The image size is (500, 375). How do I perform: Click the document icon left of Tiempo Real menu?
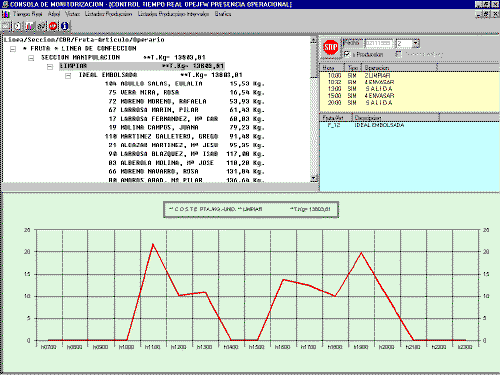click(6, 14)
